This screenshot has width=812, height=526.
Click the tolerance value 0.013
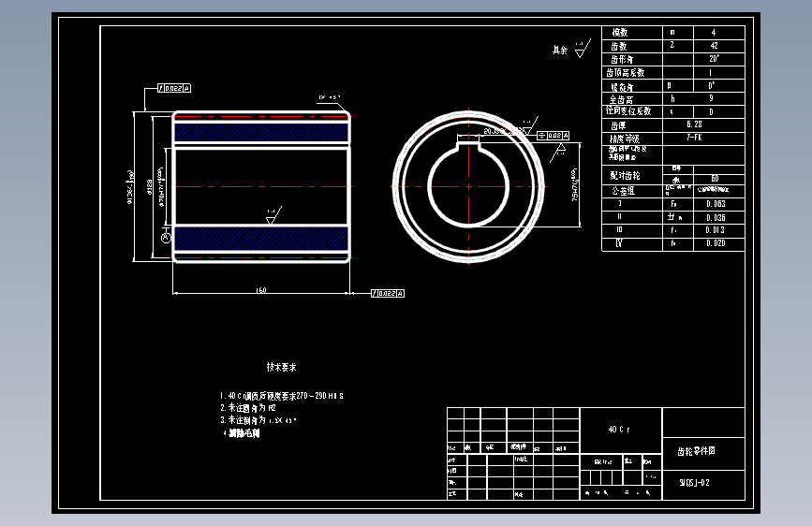point(716,230)
